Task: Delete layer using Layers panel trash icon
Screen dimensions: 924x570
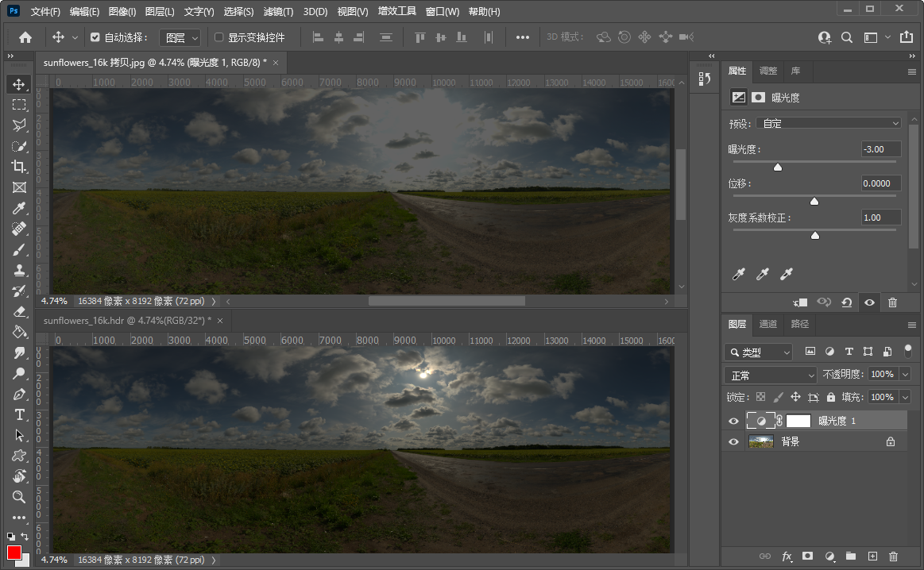Action: click(x=893, y=557)
